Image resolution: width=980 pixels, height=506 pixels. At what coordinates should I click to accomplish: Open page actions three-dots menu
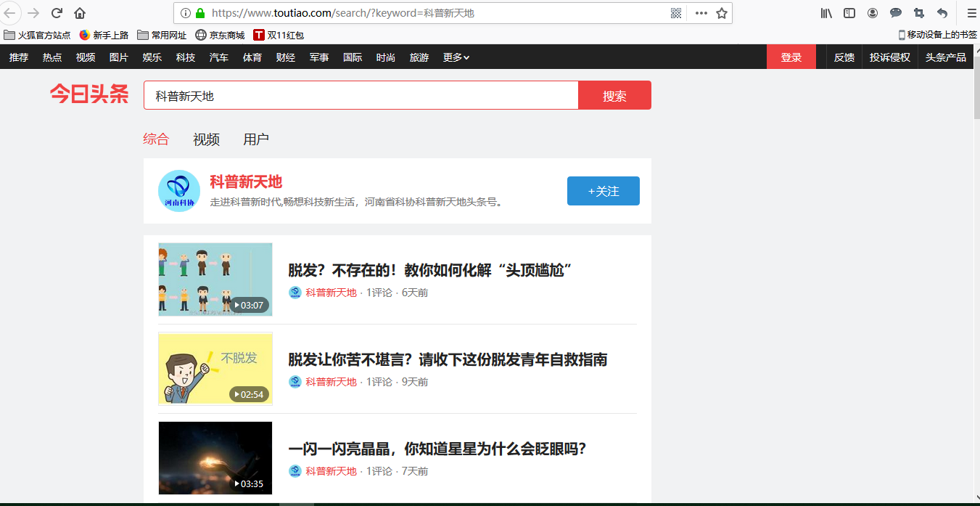pos(701,13)
